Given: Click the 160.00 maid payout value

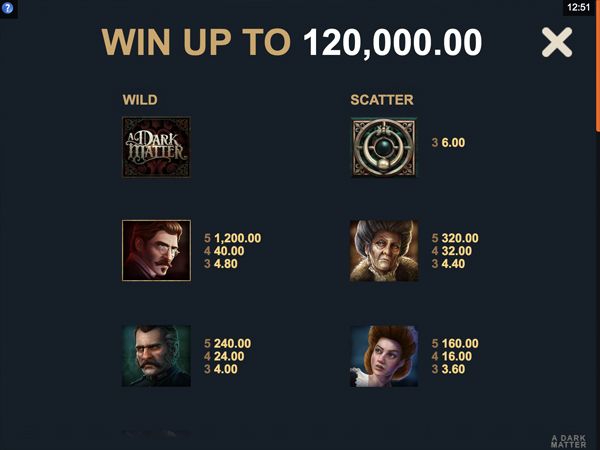Looking at the screenshot, I should [460, 343].
